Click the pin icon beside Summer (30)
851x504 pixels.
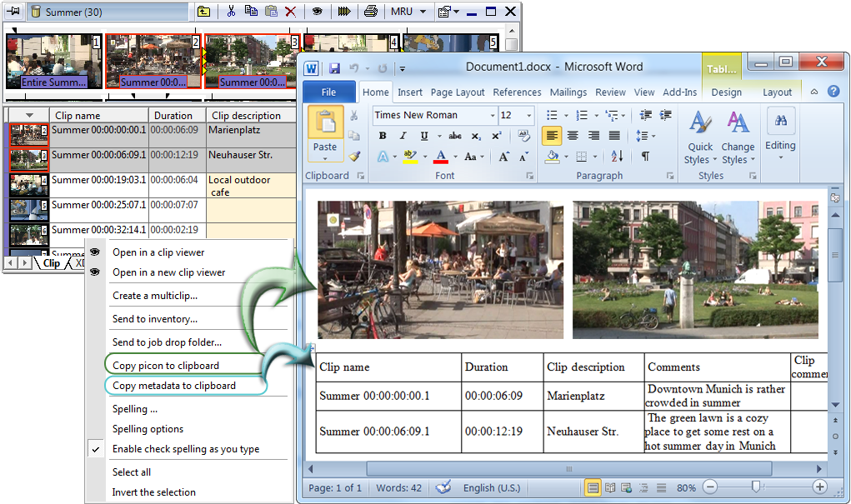tap(13, 11)
